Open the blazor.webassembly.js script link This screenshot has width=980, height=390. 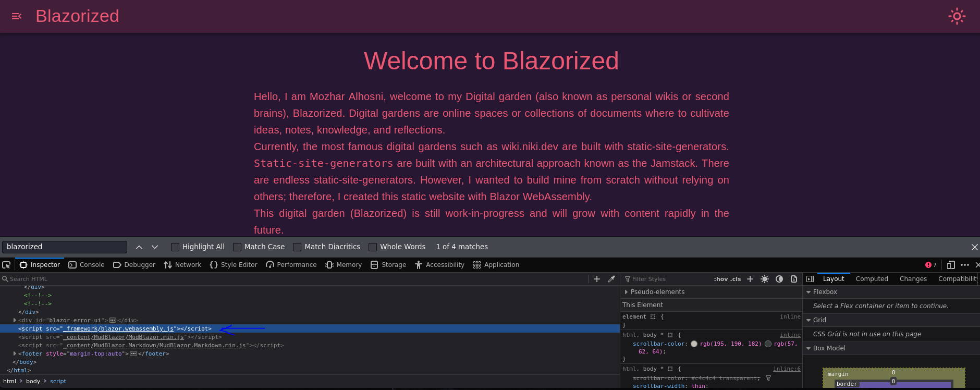click(118, 329)
